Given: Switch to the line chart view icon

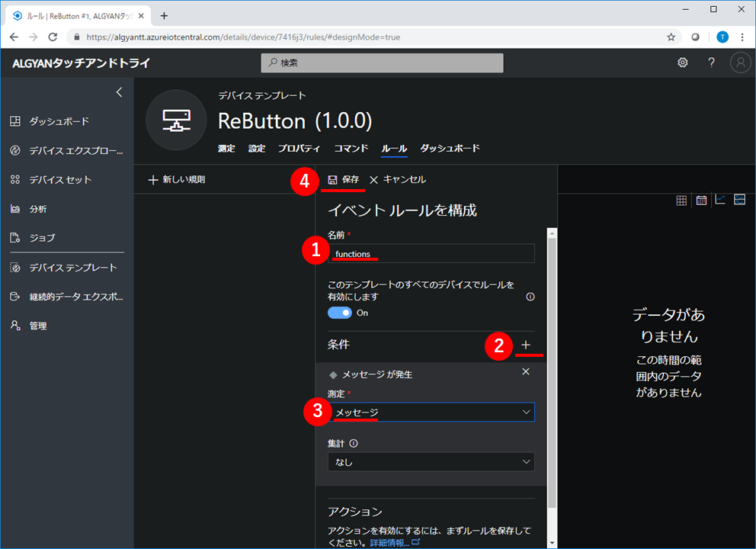Looking at the screenshot, I should click(720, 199).
